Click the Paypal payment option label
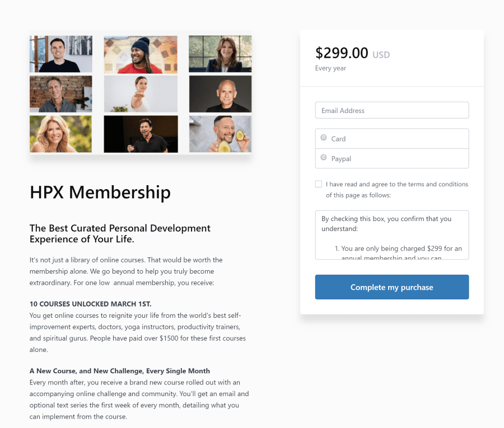 tap(341, 159)
